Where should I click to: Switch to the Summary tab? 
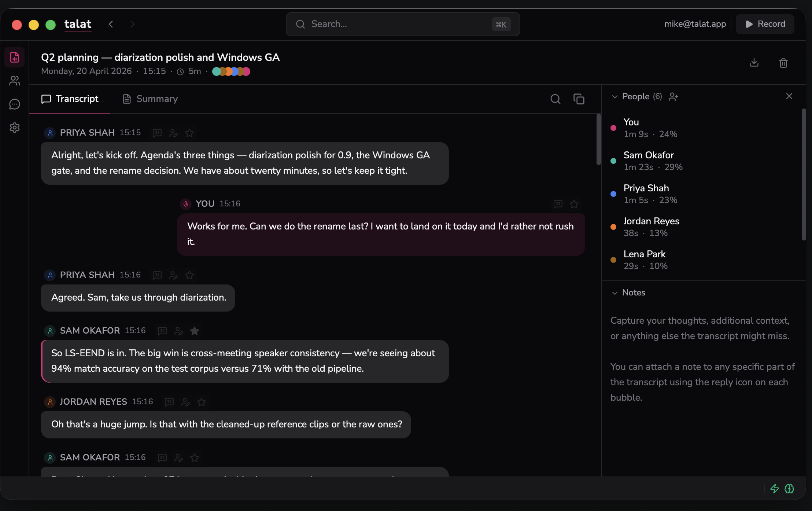pyautogui.click(x=150, y=99)
